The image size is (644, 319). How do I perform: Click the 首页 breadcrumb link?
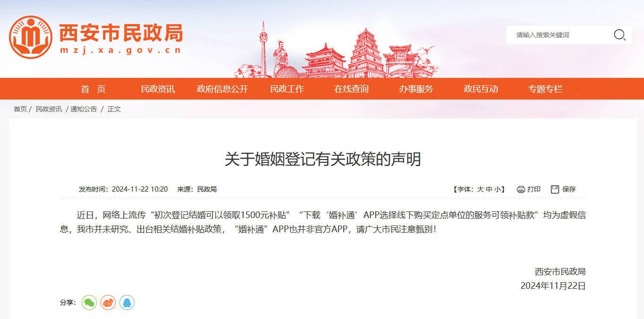click(x=20, y=109)
